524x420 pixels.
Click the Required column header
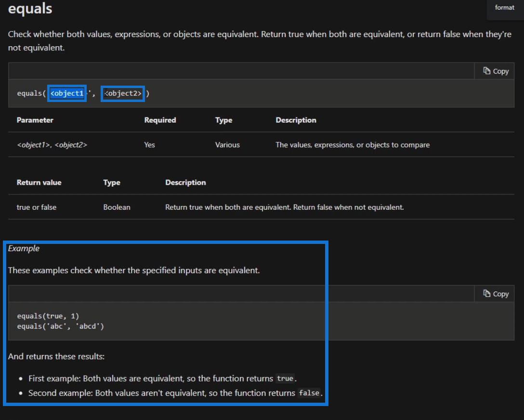(160, 120)
